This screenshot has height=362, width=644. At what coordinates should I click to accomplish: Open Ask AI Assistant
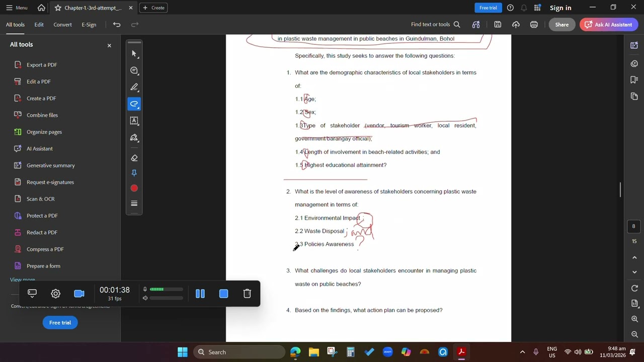(609, 24)
